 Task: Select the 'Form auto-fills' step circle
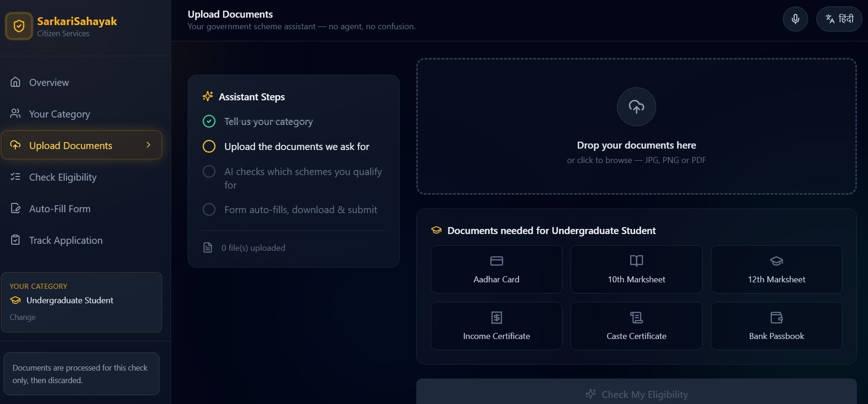pyautogui.click(x=209, y=209)
